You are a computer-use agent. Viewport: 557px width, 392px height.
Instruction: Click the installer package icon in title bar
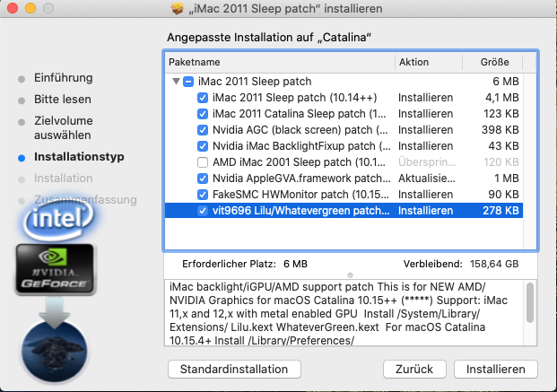[x=177, y=8]
